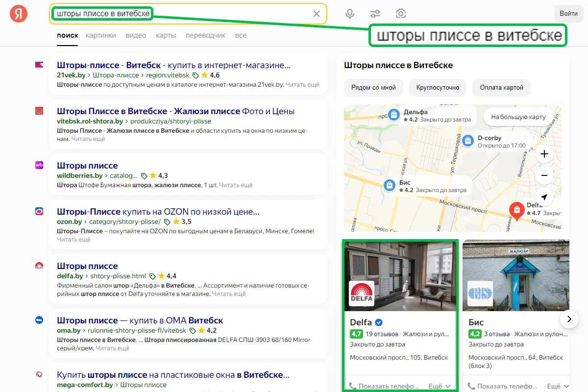Toggle the "Рядом со мной" filter
Image resolution: width=588 pixels, height=392 pixels.
click(x=373, y=88)
